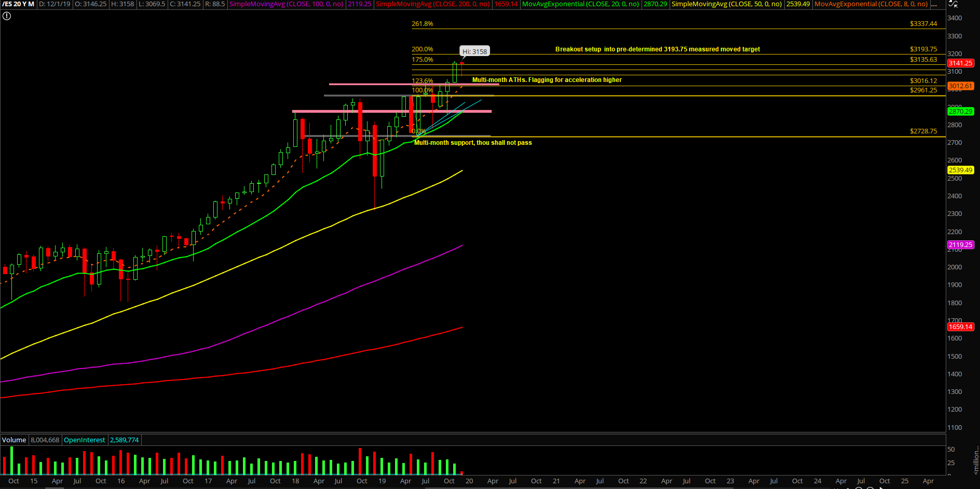
Task: Click the L: 3069.5 low value
Action: pos(152,4)
